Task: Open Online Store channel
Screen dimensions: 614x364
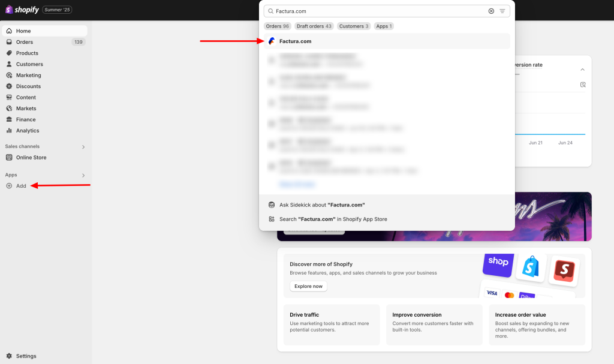Action: (x=44, y=158)
